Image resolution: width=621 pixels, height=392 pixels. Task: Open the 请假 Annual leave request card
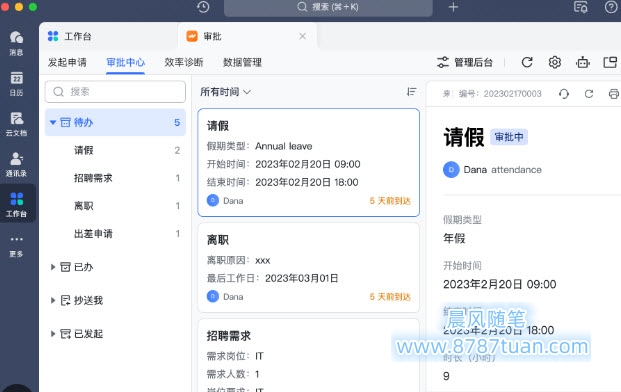(309, 163)
